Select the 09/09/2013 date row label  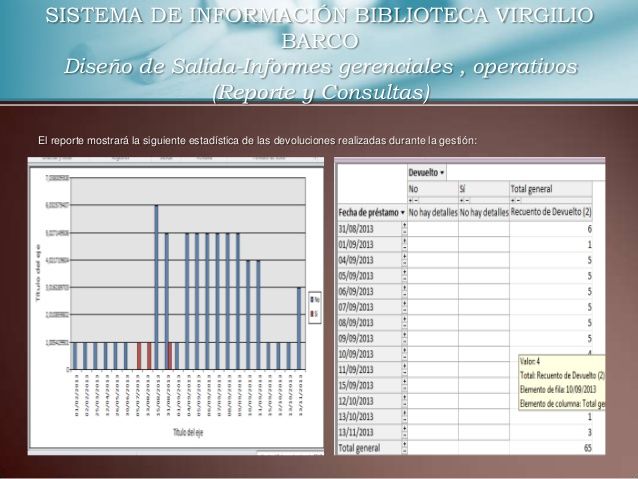pos(356,339)
